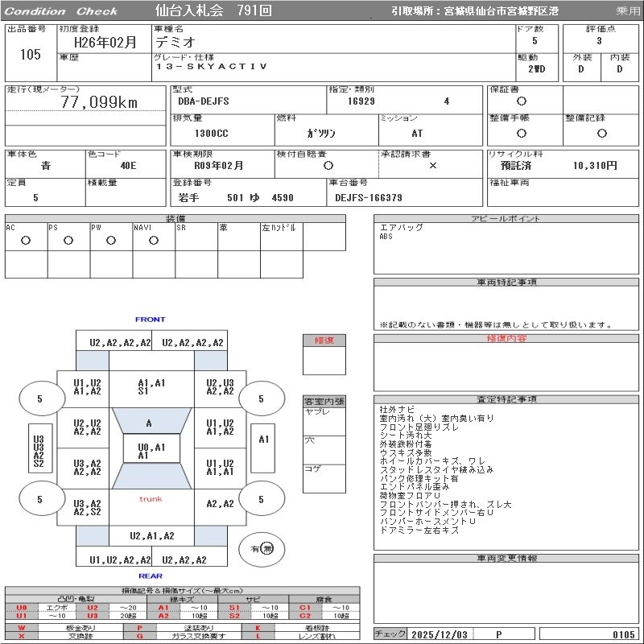
Task: Toggle the AC equipment circle mark
Action: [x=26, y=241]
